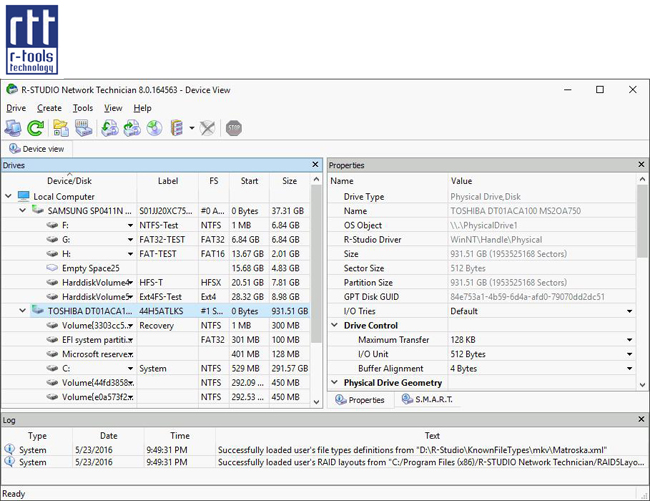Click the EFI system partition icon

click(x=52, y=340)
